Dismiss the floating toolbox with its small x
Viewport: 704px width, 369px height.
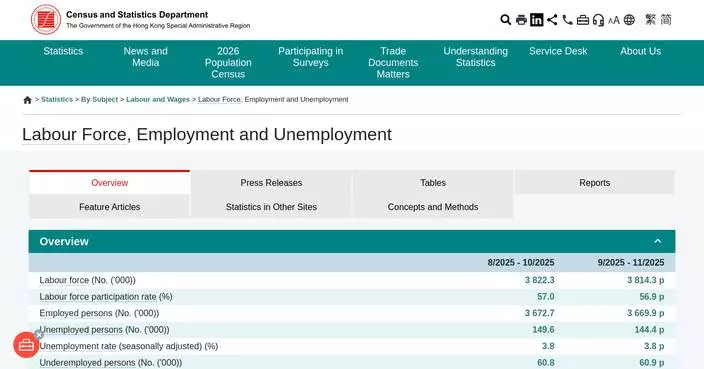39,334
